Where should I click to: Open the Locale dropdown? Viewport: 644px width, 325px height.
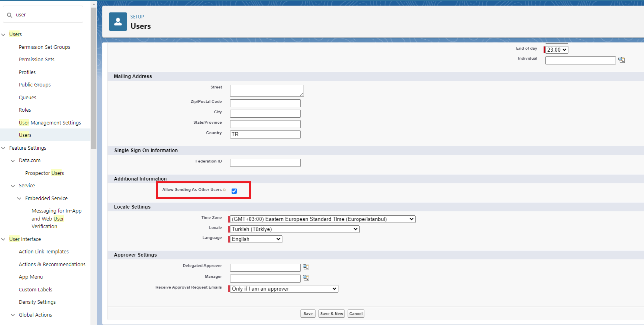pos(294,229)
